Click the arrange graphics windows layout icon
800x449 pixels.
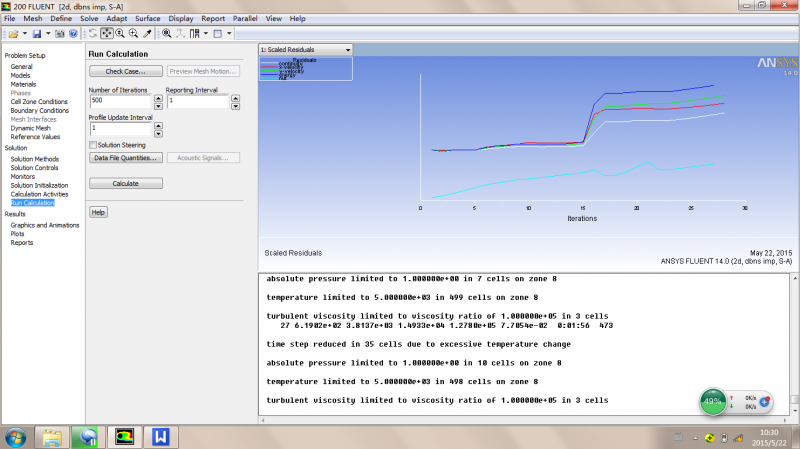(194, 34)
